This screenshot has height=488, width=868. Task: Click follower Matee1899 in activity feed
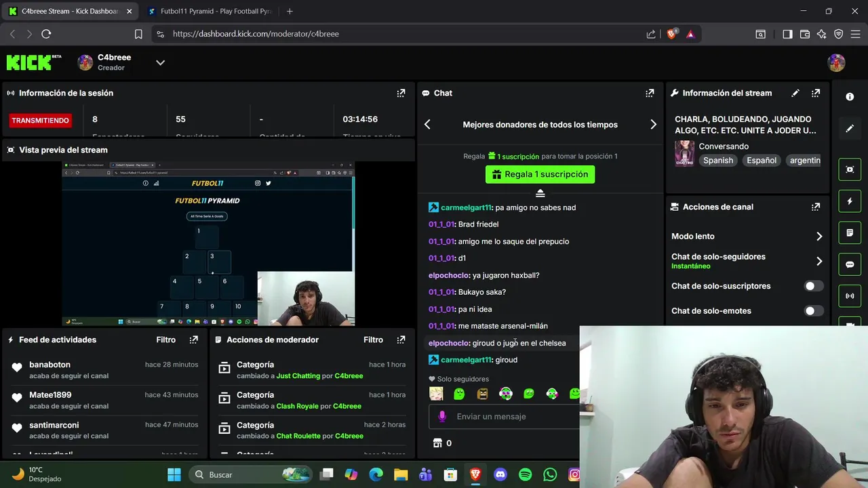pos(50,394)
